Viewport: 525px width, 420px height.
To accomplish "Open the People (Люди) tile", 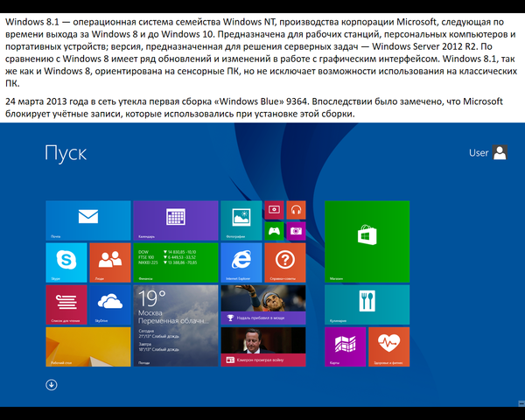I will [x=108, y=262].
